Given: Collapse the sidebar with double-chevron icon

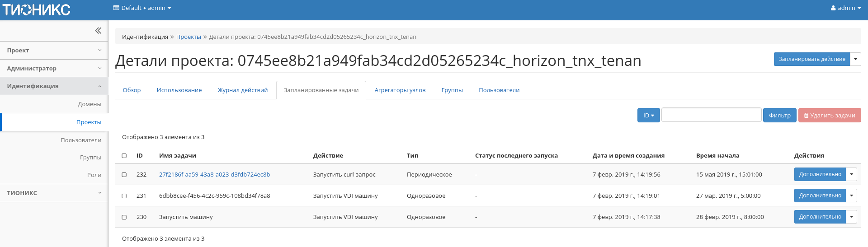Looking at the screenshot, I should click(98, 31).
